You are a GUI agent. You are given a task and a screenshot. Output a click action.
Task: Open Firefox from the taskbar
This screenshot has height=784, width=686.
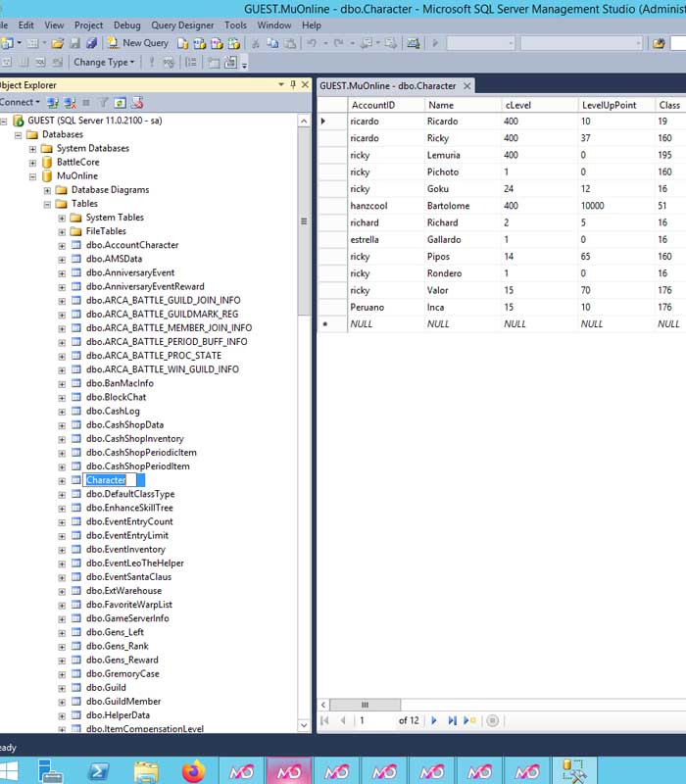(193, 771)
